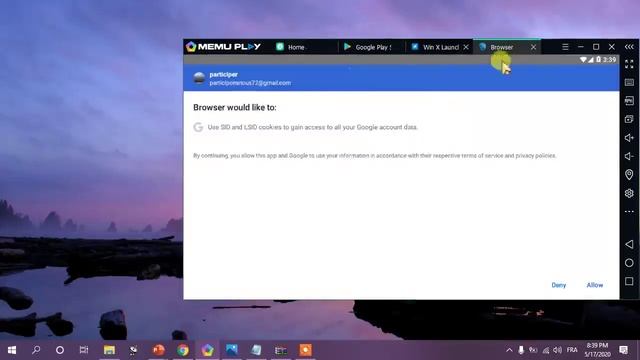Open Google Chrome from taskbar
640x360 pixels.
183,350
